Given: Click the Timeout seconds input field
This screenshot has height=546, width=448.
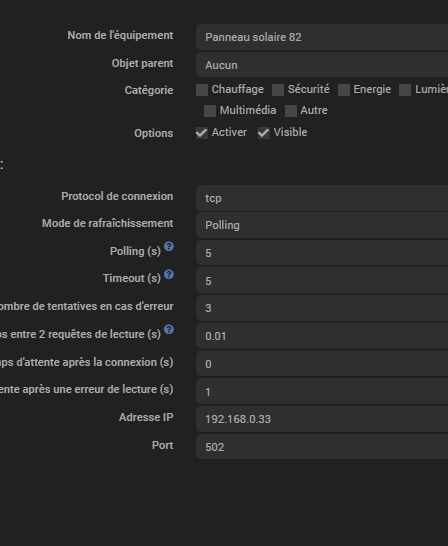Looking at the screenshot, I should pos(322,281).
